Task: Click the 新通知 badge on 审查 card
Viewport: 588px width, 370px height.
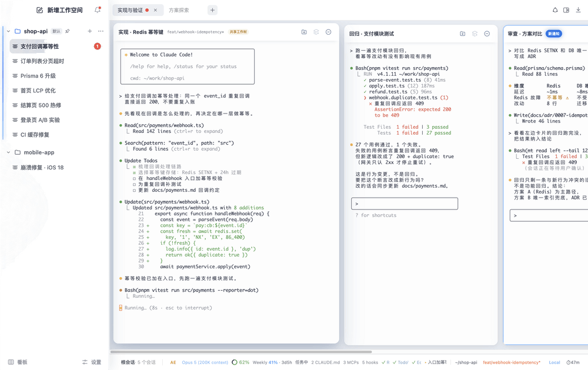Action: coord(553,34)
